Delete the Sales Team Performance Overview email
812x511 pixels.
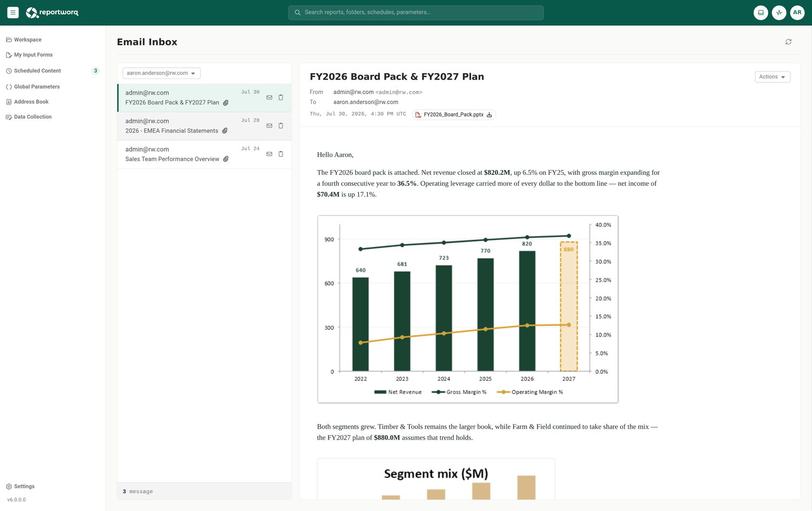280,154
